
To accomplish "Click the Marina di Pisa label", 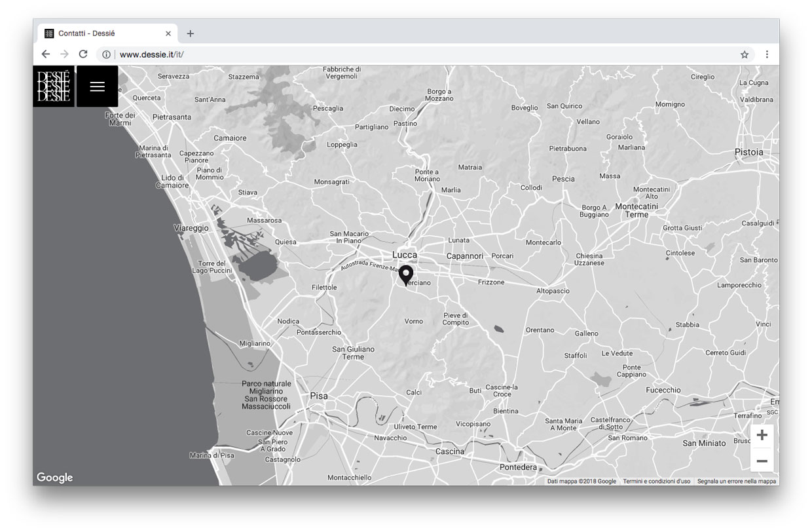I will (x=212, y=455).
